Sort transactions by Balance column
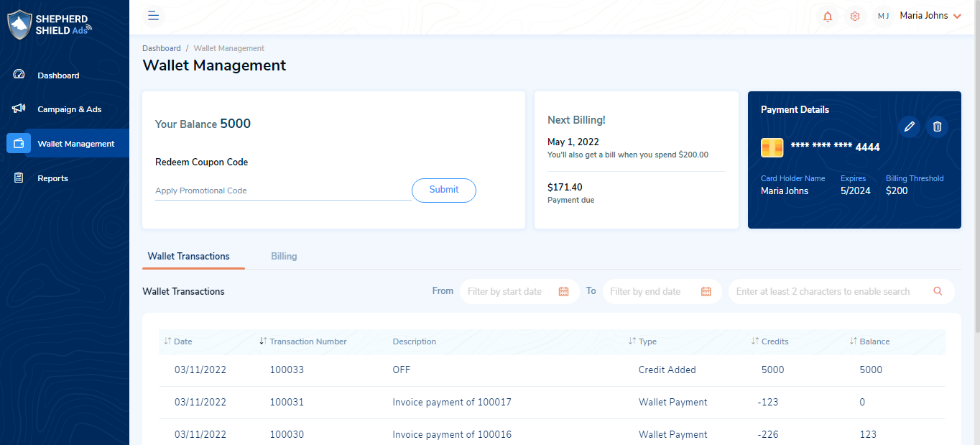This screenshot has height=445, width=980. (x=869, y=341)
